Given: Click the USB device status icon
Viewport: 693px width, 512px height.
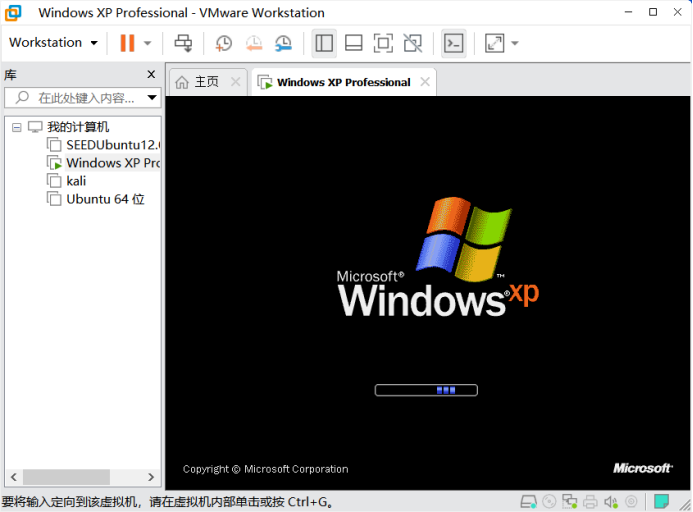Looking at the screenshot, I should point(631,502).
